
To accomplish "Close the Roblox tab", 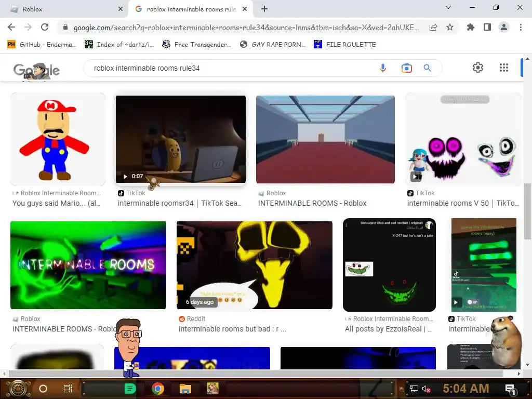I will tap(121, 9).
